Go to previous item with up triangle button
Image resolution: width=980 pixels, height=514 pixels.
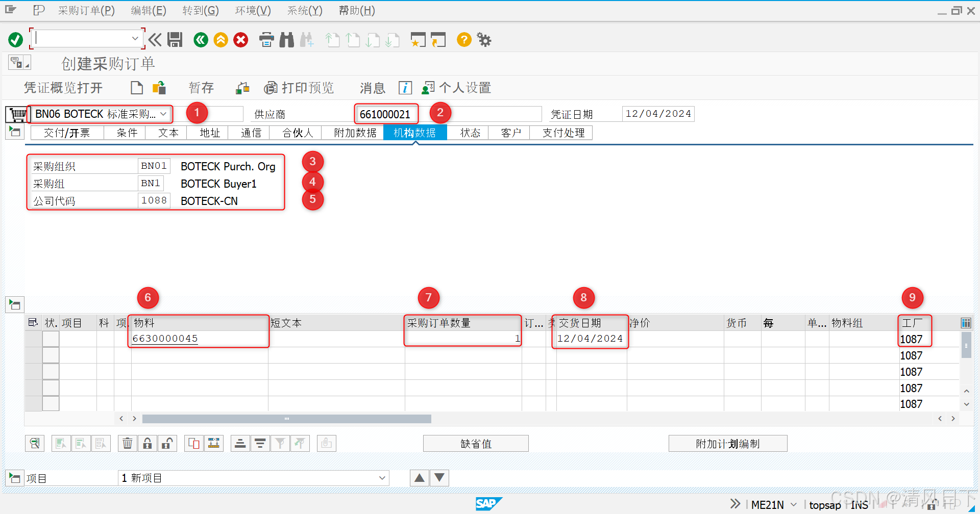[x=420, y=478]
